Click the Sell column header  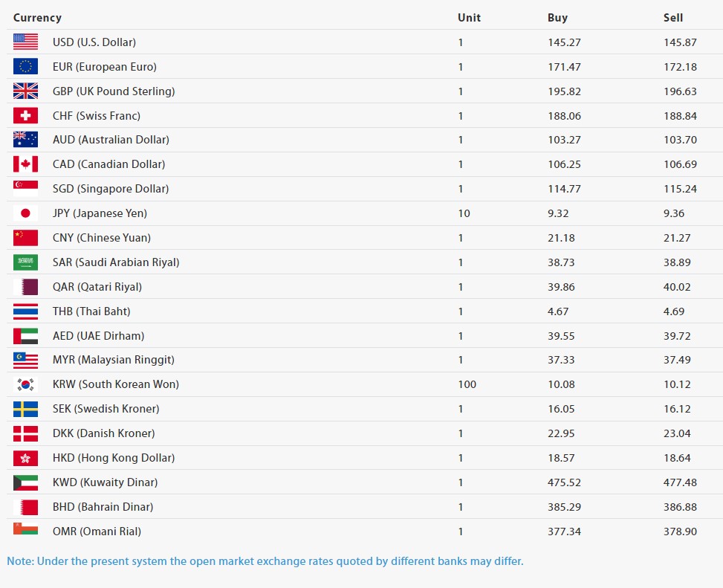(673, 18)
